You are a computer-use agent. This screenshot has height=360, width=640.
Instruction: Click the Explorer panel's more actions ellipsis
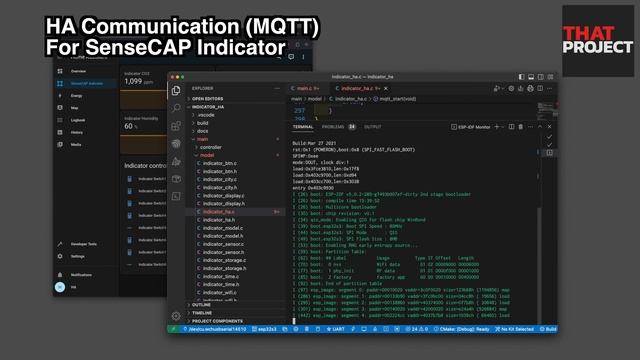click(x=277, y=88)
